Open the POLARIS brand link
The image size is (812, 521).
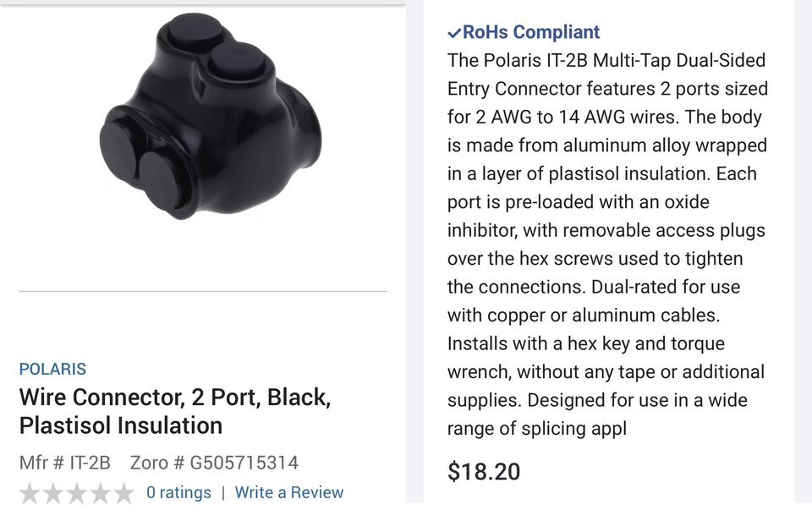pyautogui.click(x=52, y=369)
